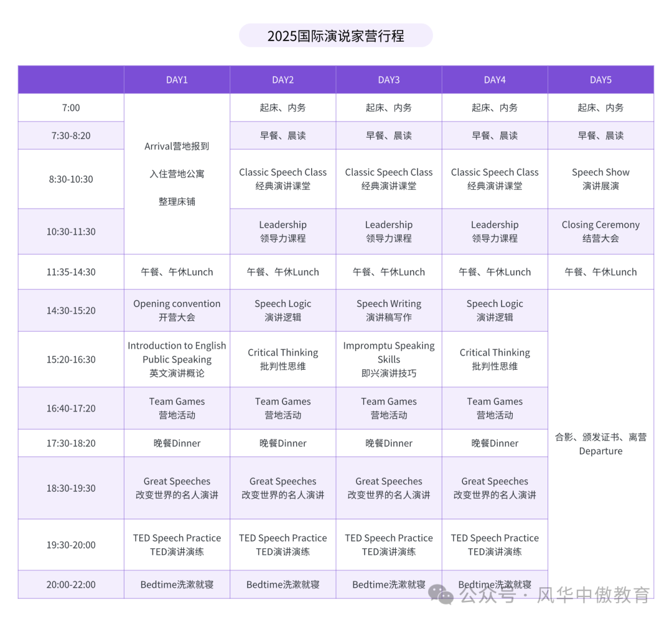
Task: Click 整理床铺 text in DAY1
Action: (x=177, y=202)
